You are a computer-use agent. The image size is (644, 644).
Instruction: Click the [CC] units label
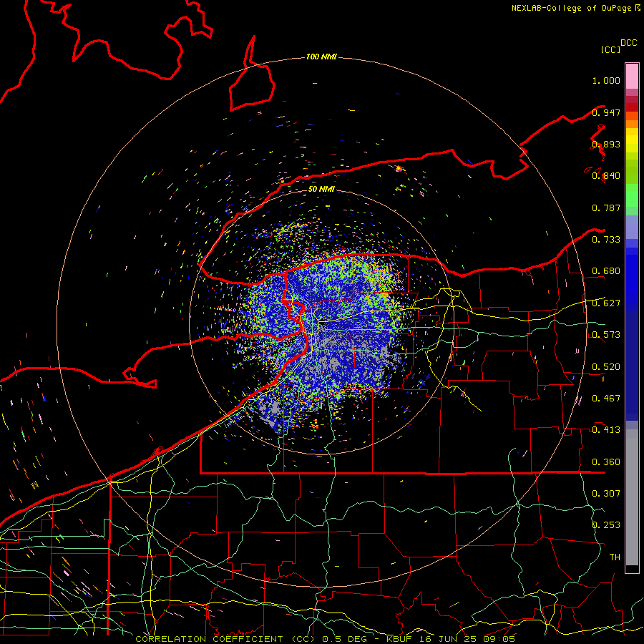[611, 49]
